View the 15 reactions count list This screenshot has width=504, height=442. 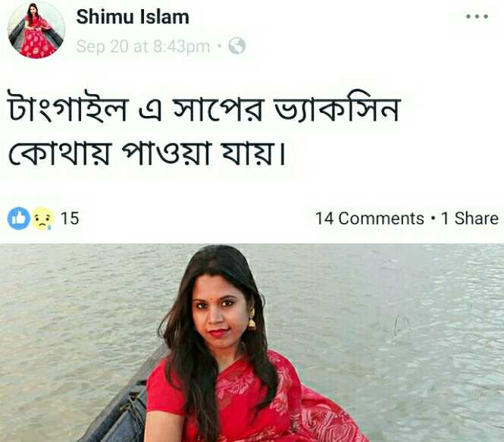click(70, 218)
